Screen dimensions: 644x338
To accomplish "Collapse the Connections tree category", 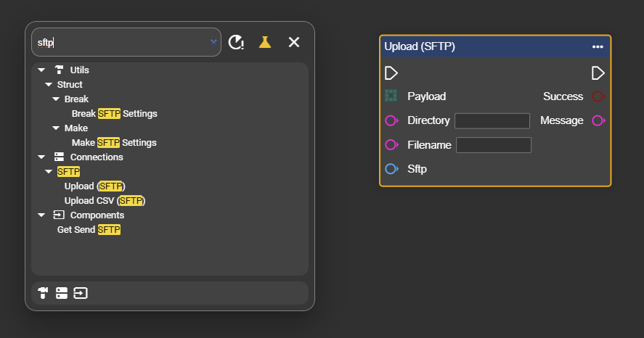I will click(x=41, y=157).
